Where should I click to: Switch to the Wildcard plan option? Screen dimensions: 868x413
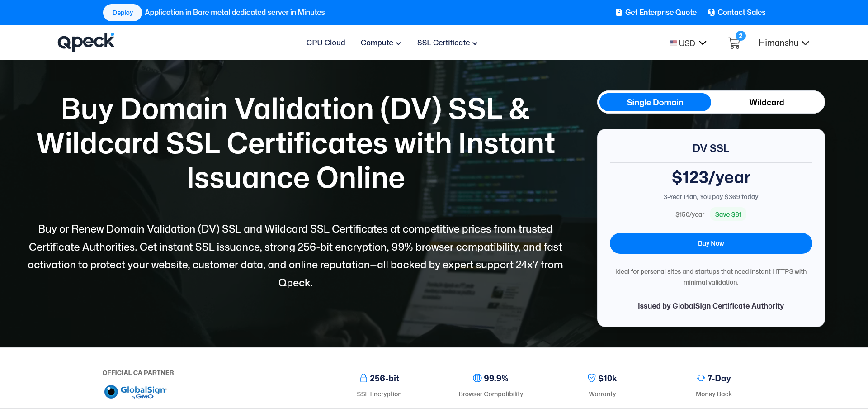point(767,102)
